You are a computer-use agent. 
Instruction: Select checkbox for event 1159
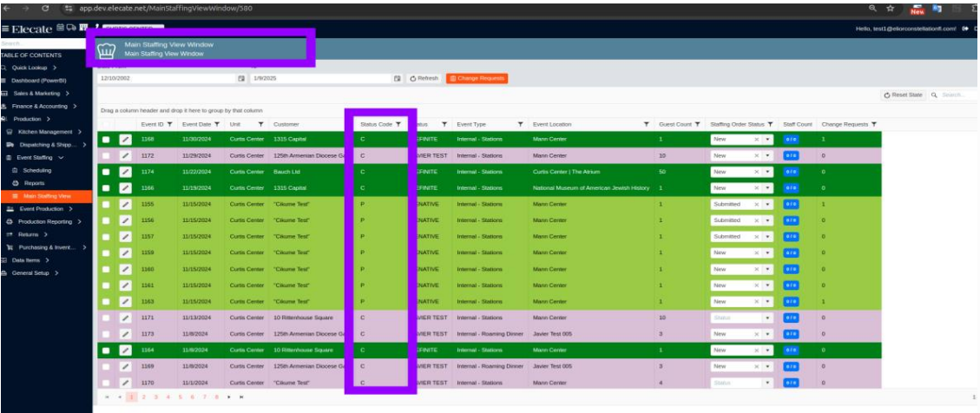point(106,253)
